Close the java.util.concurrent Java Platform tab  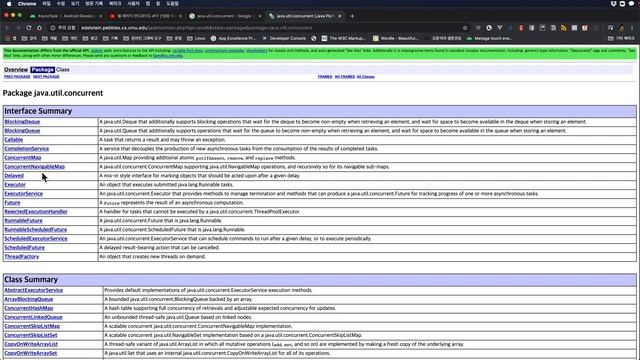point(340,16)
